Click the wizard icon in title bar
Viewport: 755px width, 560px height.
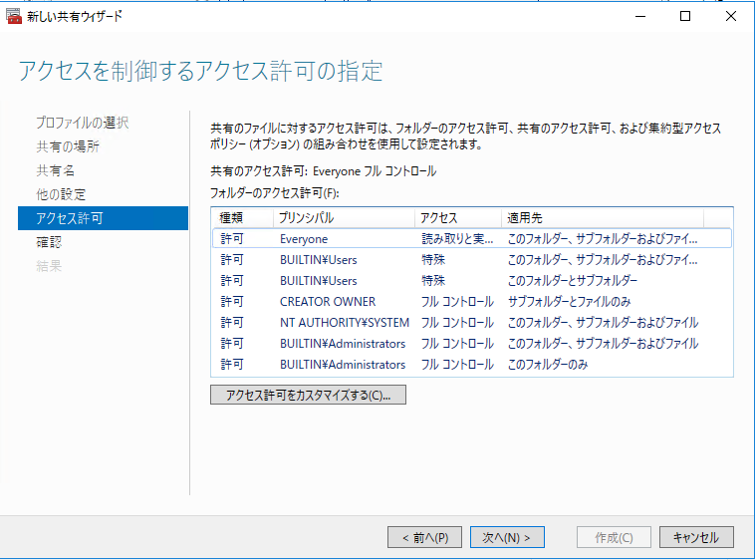[x=14, y=16]
